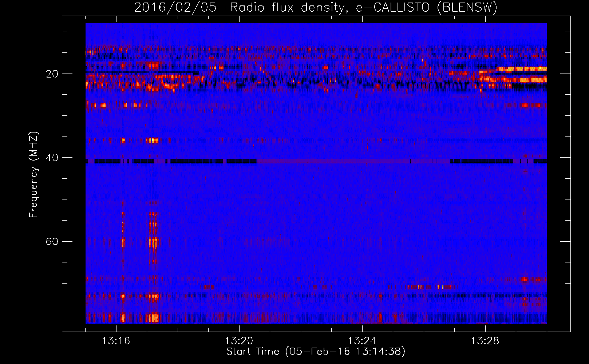589x364 pixels.
Task: Select the 13:16 time tick label
Action: pyautogui.click(x=116, y=341)
